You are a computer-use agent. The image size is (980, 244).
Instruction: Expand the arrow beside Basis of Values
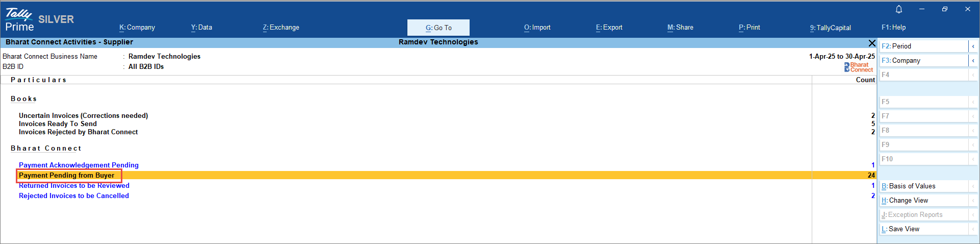point(973,186)
